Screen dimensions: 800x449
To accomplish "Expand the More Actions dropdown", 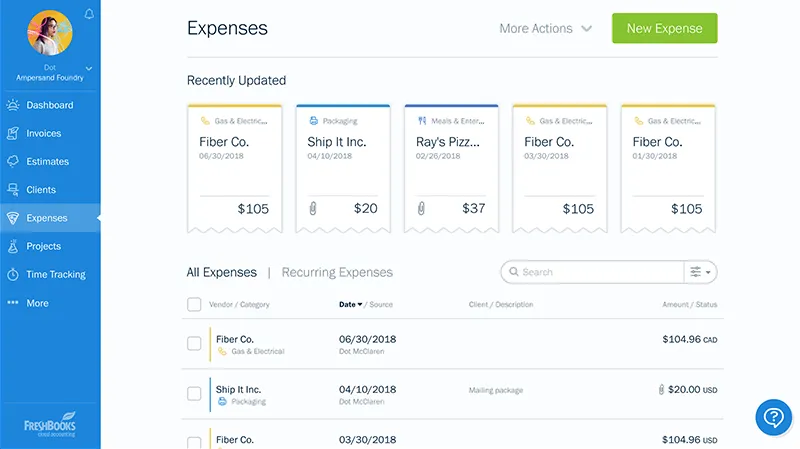I will pyautogui.click(x=546, y=29).
